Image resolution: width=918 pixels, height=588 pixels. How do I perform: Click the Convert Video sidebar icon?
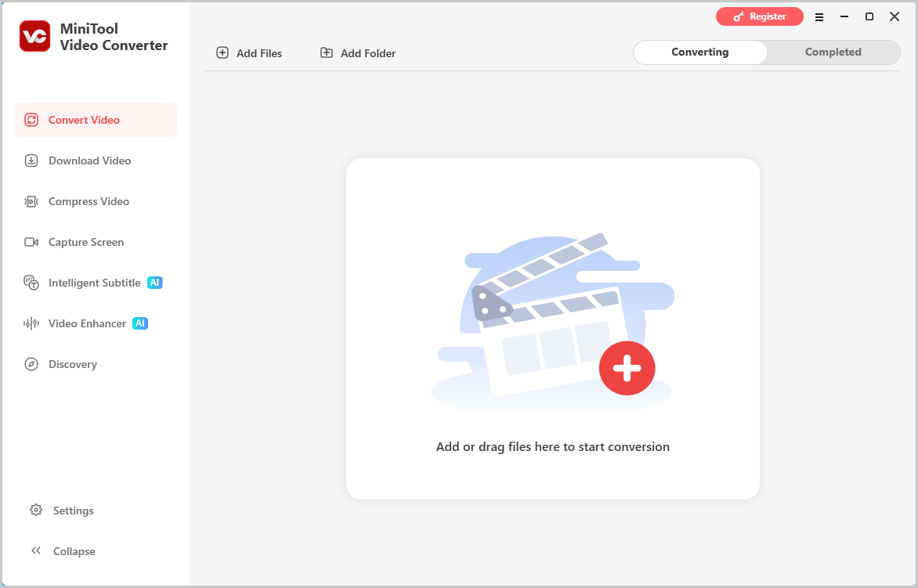31,120
